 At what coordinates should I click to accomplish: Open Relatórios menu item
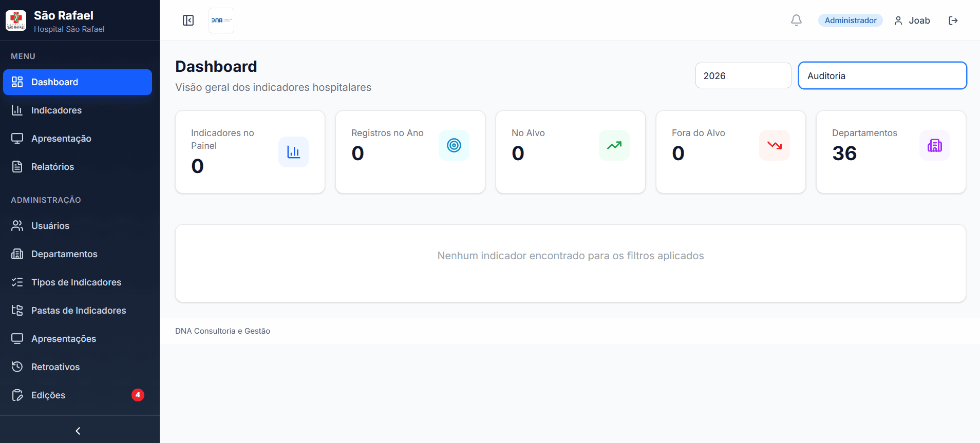78,167
